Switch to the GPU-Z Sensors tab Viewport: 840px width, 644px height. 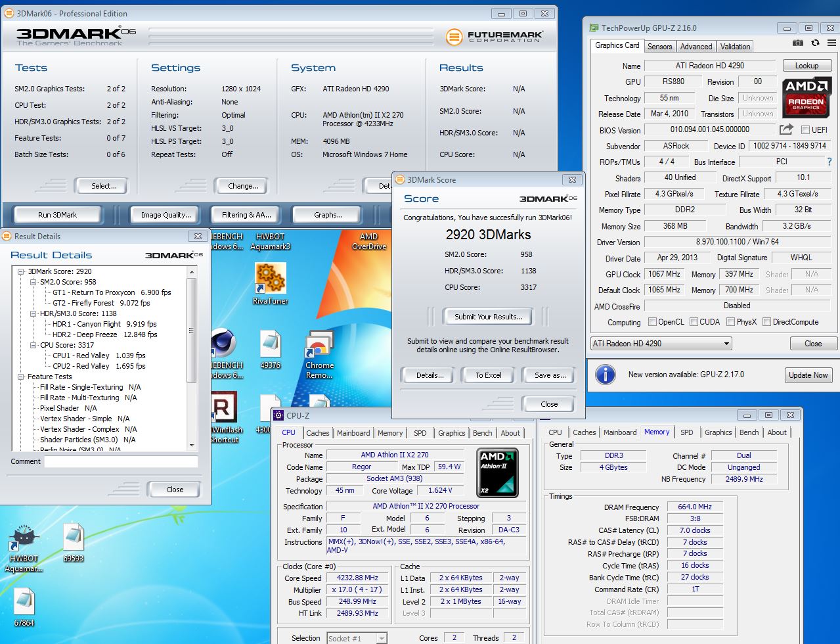click(x=659, y=47)
